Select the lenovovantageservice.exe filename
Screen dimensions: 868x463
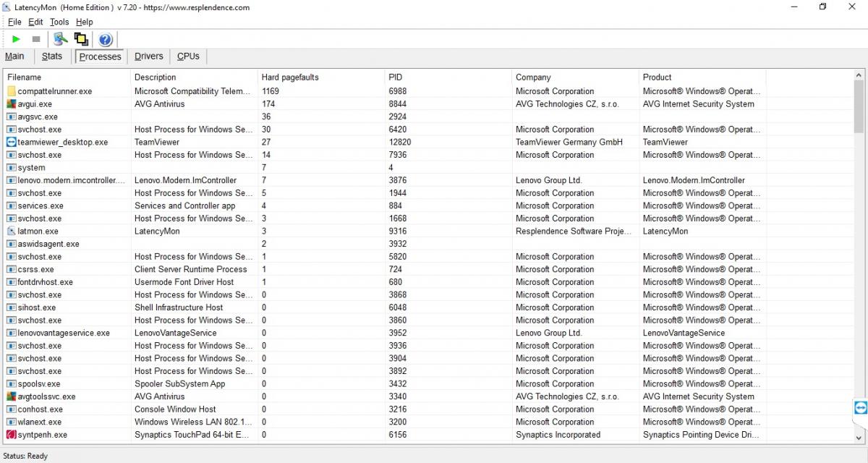point(64,333)
